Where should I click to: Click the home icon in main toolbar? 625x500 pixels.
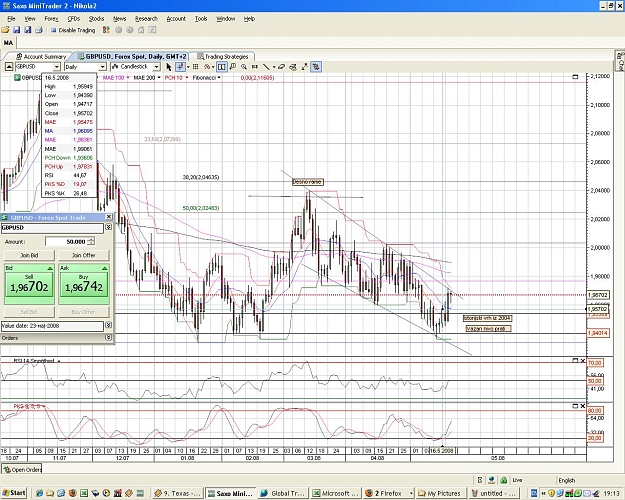141,30
